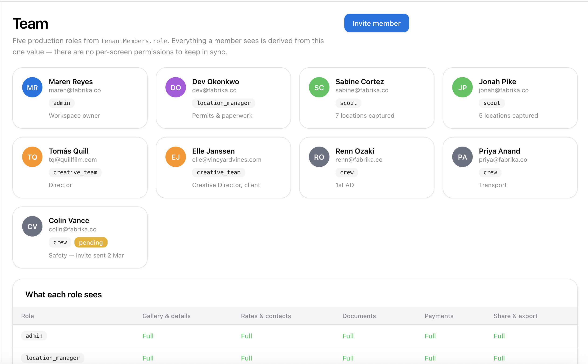Click the Invite member button

(376, 23)
